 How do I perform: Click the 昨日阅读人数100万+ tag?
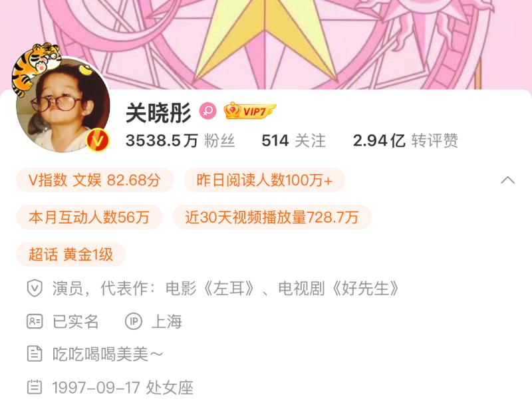[265, 180]
